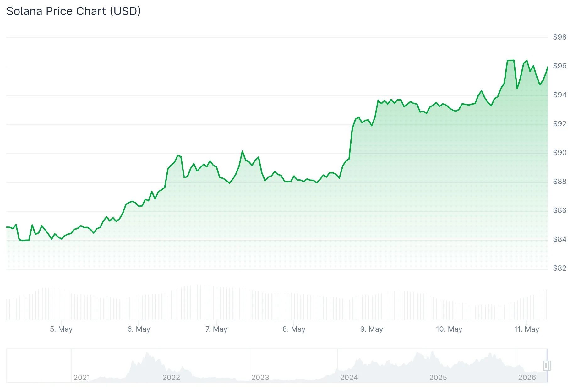Click the 11. May date label

(527, 329)
